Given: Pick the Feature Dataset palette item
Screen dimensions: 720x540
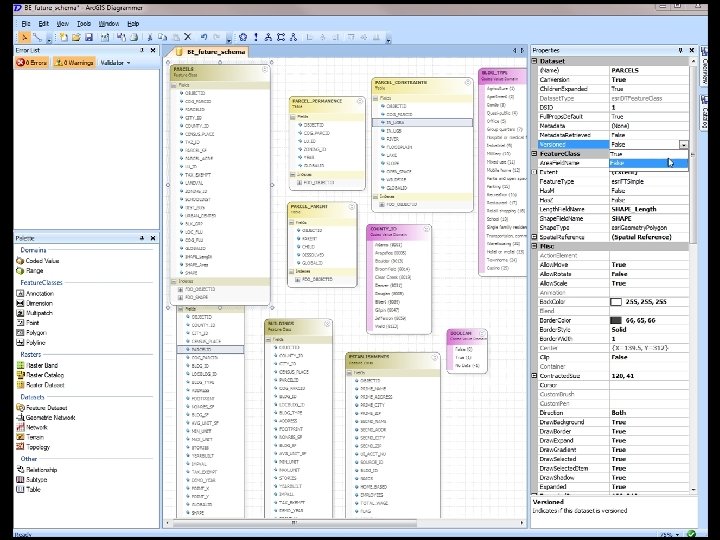Looking at the screenshot, I should point(42,408).
